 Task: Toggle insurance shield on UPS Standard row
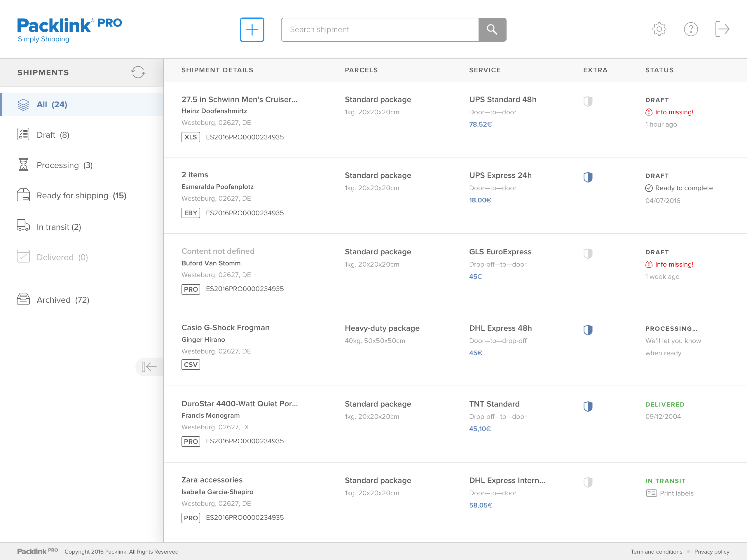tap(588, 101)
